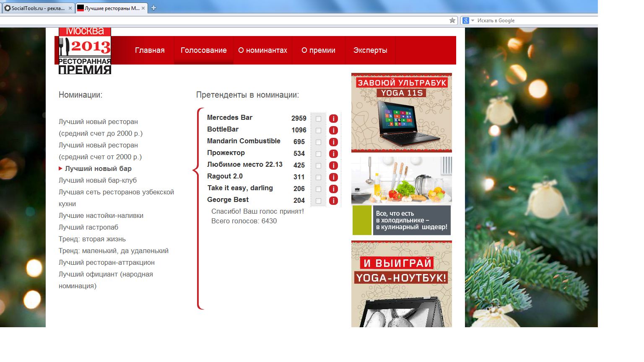This screenshot has height=362, width=644.
Task: Open Тренд: маленький, да удаленький nomination
Action: (x=114, y=251)
